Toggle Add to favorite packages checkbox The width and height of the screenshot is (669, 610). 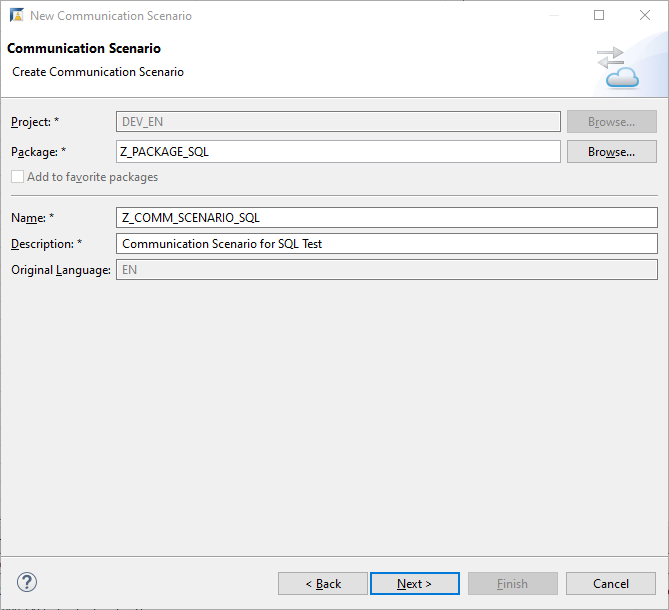[x=17, y=177]
